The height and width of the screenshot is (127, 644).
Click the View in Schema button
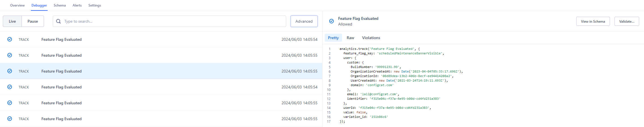pyautogui.click(x=593, y=21)
